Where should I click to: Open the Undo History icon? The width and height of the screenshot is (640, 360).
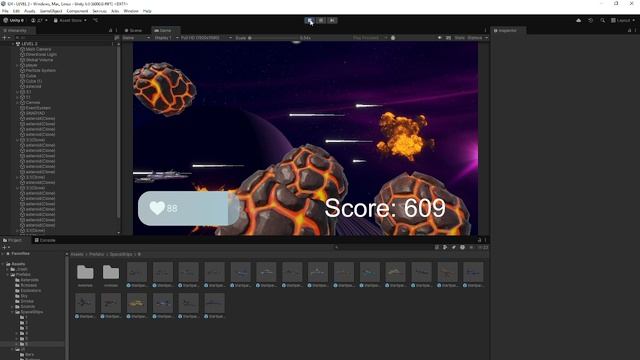(591, 20)
